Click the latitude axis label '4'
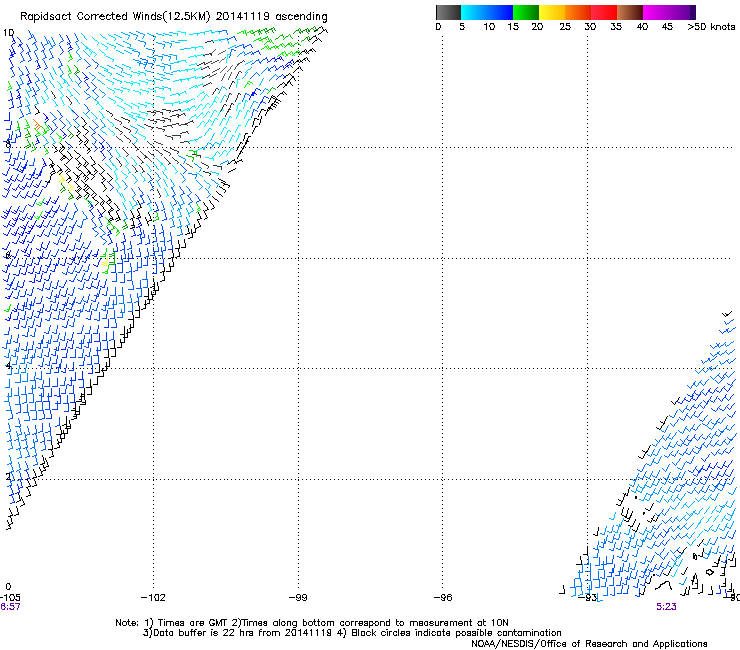Image resolution: width=740 pixels, height=650 pixels. pyautogui.click(x=8, y=366)
